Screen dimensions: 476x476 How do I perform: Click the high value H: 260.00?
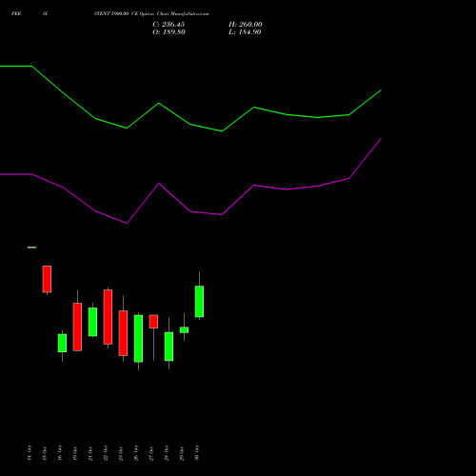click(x=246, y=25)
